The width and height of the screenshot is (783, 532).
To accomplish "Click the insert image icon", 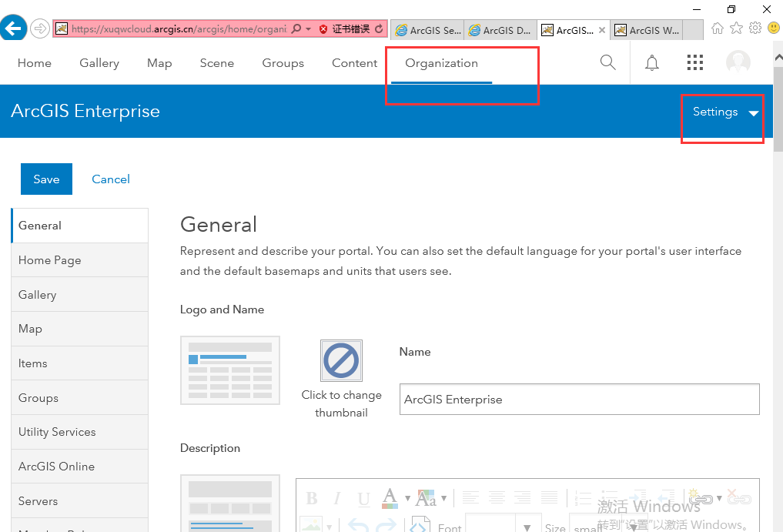I will [311, 524].
